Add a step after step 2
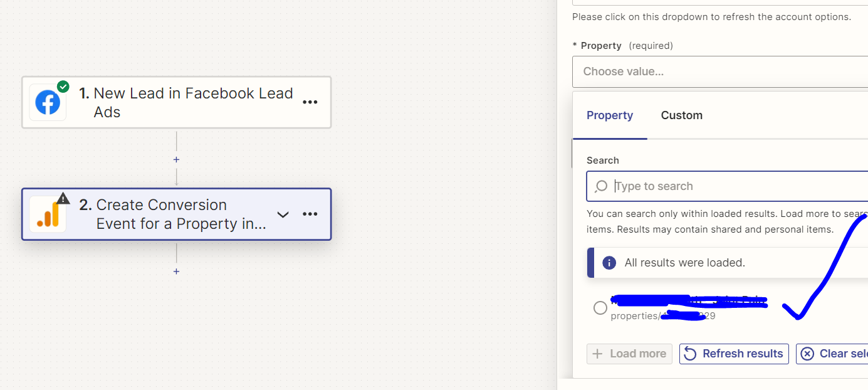Image resolution: width=868 pixels, height=390 pixels. 176,271
